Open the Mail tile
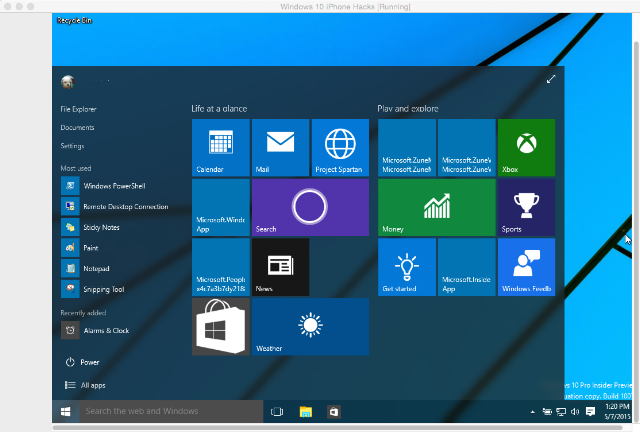 click(x=280, y=147)
